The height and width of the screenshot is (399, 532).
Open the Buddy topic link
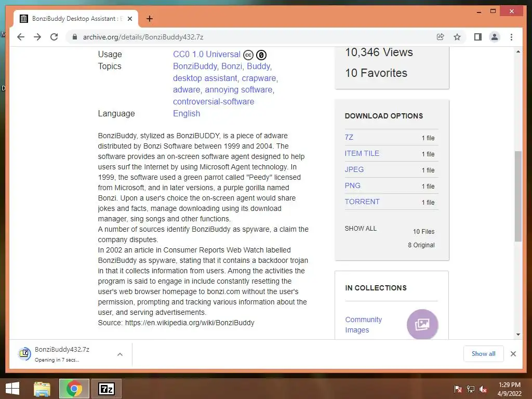tap(259, 66)
